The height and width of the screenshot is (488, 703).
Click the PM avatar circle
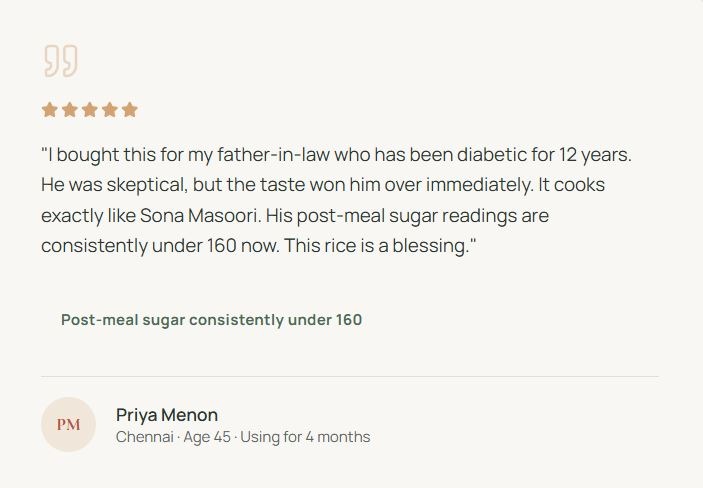(68, 425)
